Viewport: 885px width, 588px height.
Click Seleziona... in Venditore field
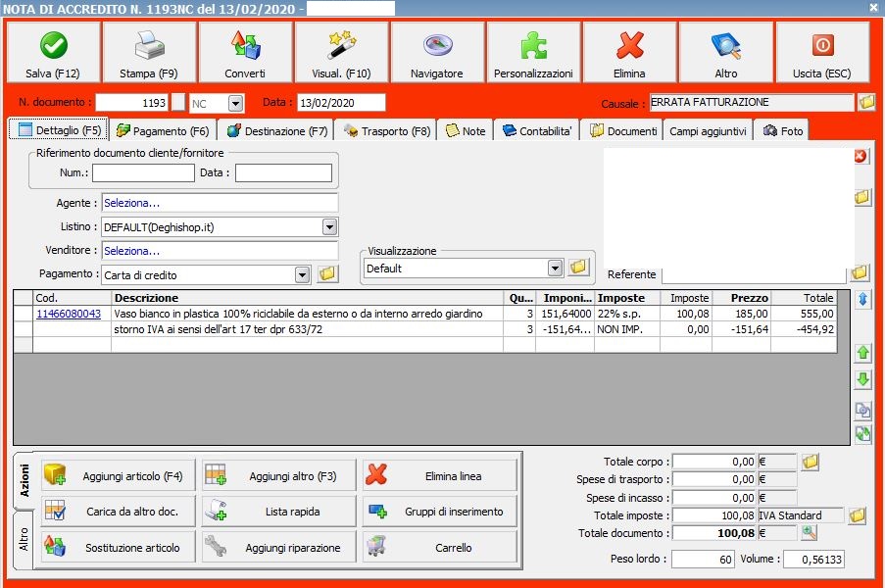pos(131,251)
